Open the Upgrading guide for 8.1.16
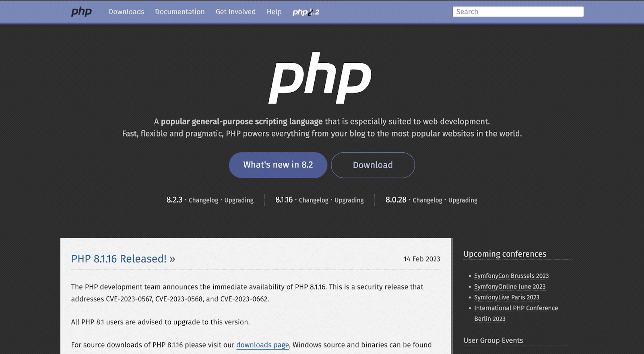This screenshot has height=354, width=644. [349, 200]
